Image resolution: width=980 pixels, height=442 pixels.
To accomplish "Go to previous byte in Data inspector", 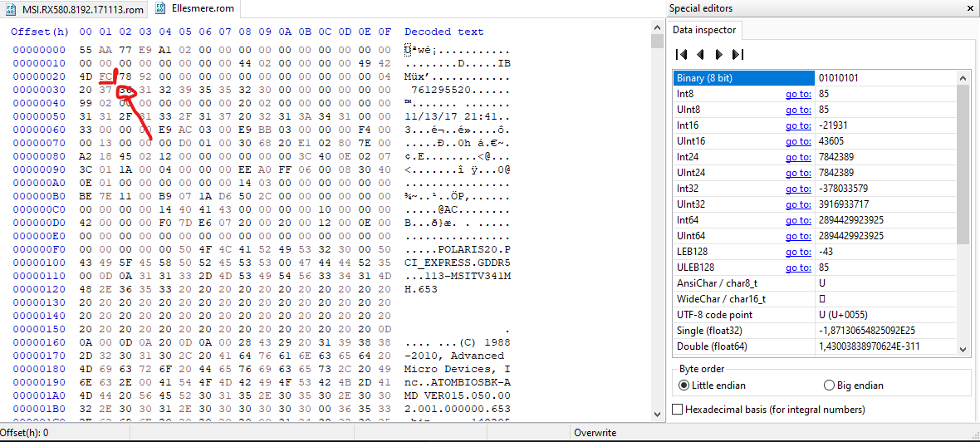I will click(700, 54).
